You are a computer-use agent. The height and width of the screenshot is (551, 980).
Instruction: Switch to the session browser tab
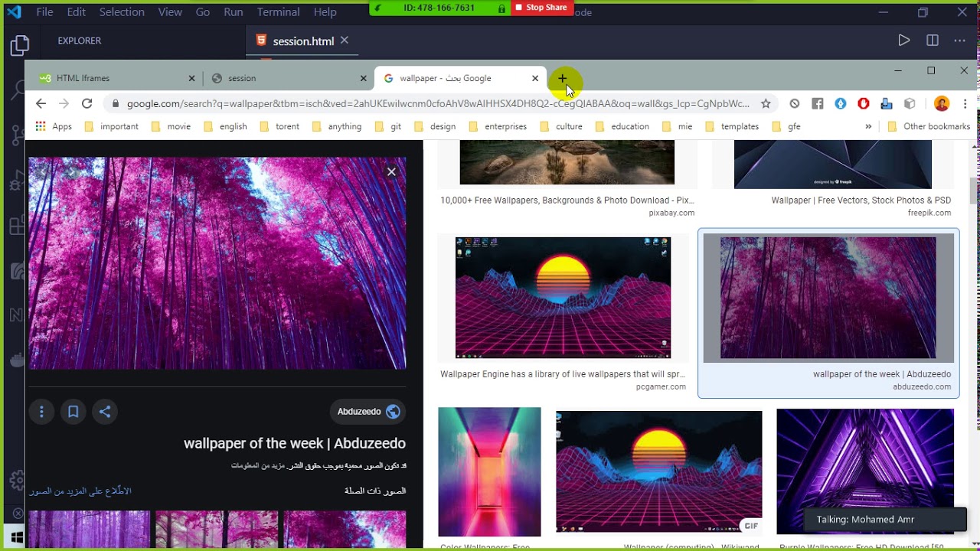(x=287, y=78)
